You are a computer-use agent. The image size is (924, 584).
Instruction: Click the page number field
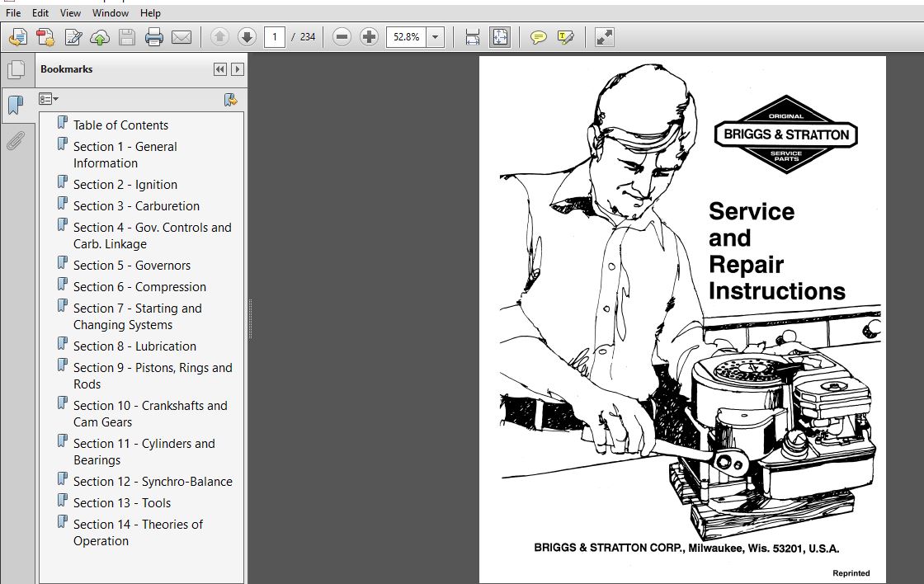[275, 36]
